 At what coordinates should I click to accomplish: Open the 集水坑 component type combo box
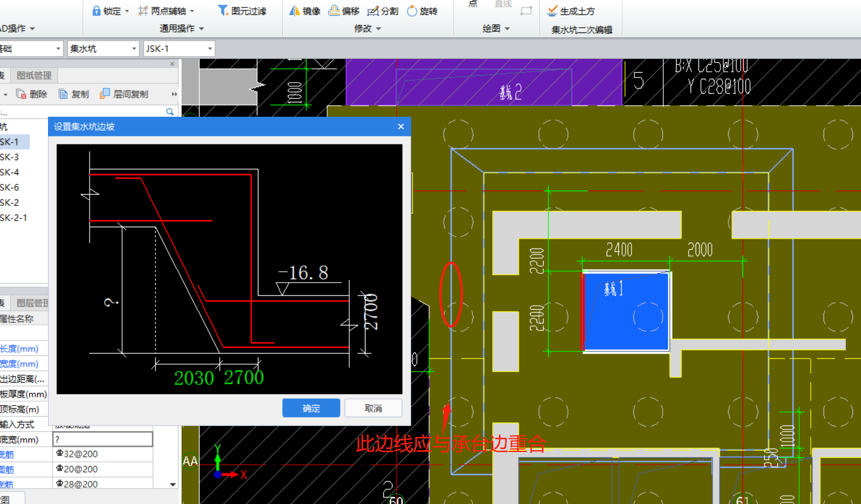(103, 49)
